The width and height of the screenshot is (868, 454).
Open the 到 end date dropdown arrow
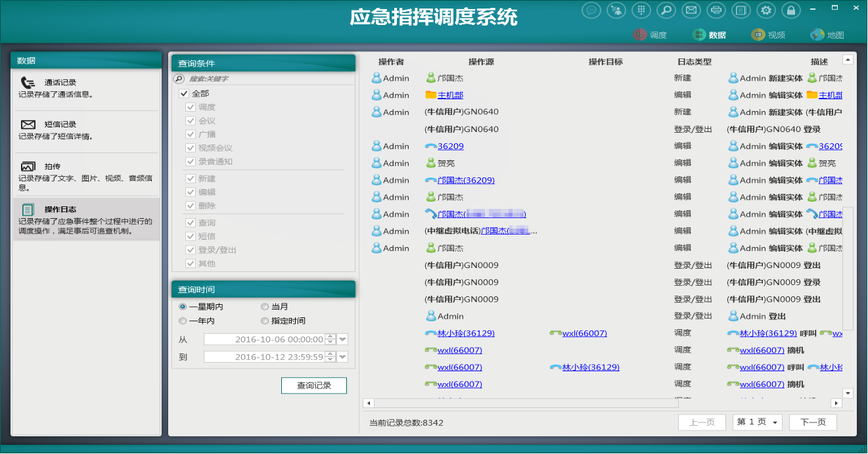click(x=342, y=357)
